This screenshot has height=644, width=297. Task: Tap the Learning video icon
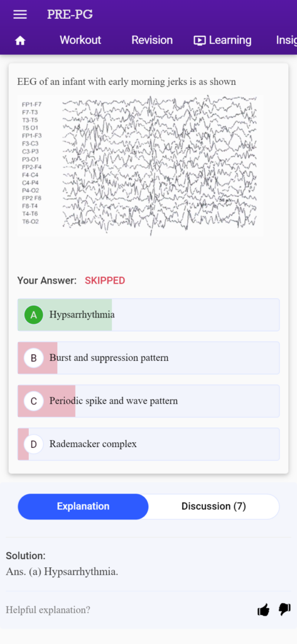click(200, 40)
